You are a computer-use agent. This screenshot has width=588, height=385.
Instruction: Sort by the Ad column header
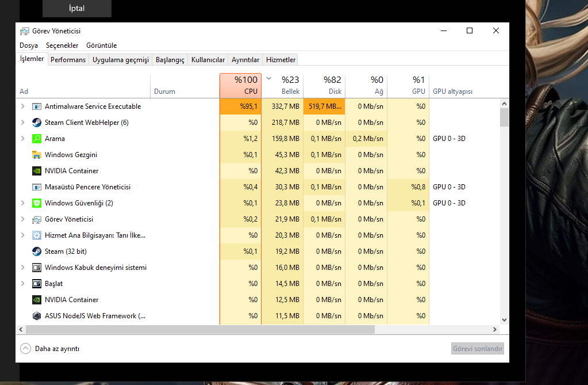tap(83, 86)
